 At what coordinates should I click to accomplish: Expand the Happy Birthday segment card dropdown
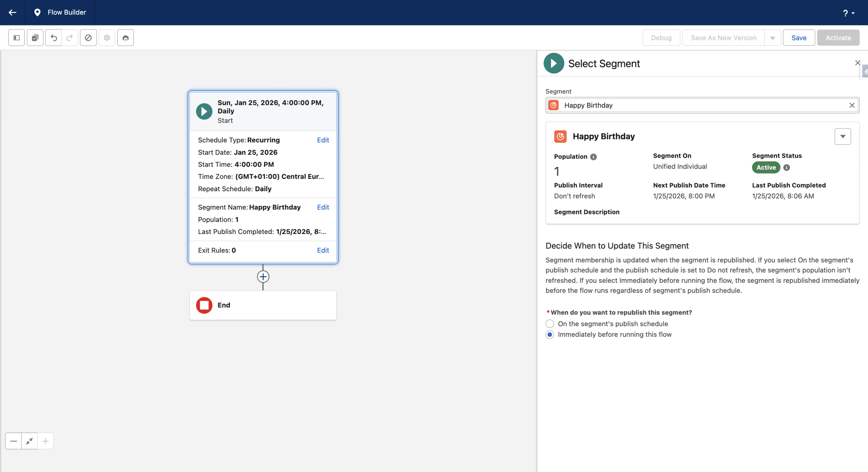843,136
